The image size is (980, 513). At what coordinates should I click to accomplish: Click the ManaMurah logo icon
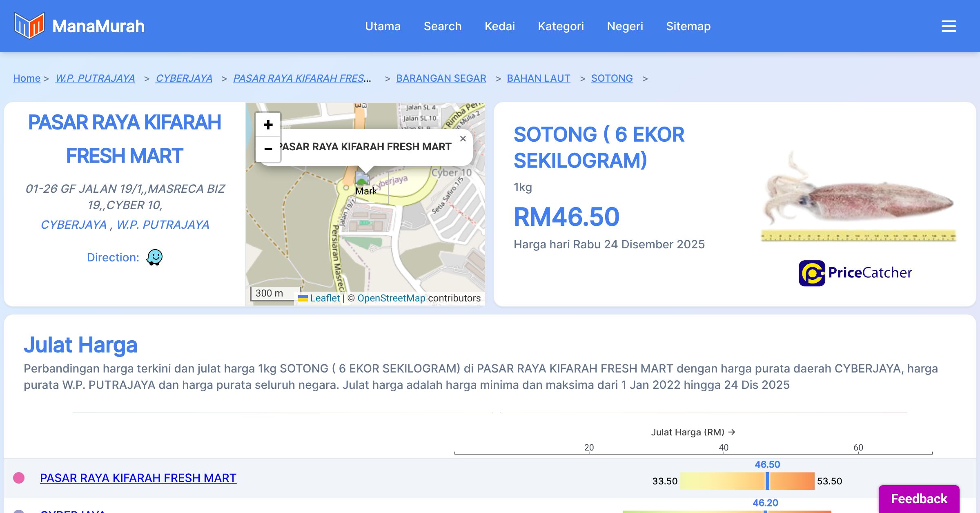pos(29,26)
